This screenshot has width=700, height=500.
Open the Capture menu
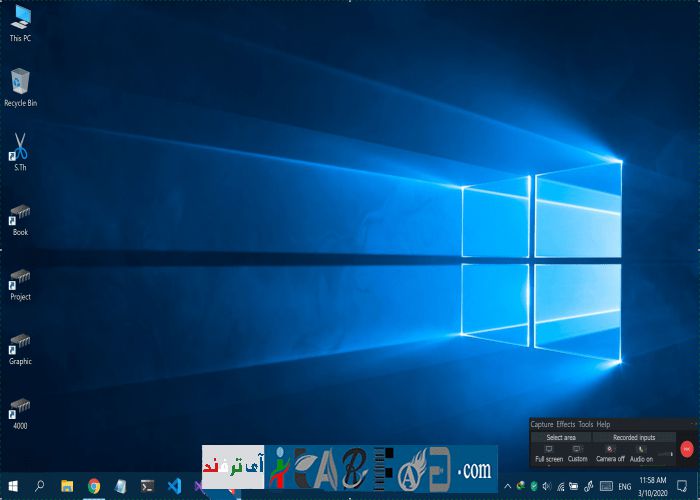[541, 425]
